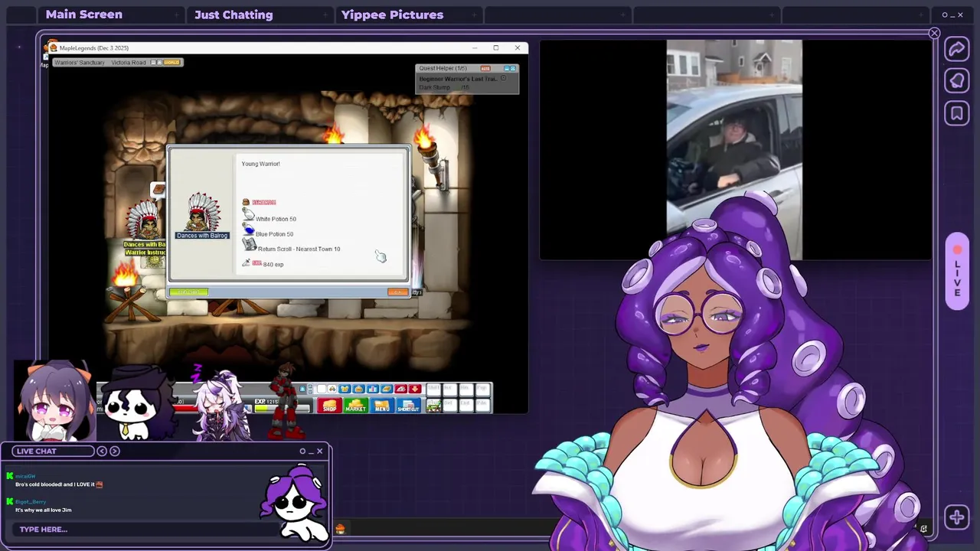Minimize the Quest Helper panel

[506, 68]
